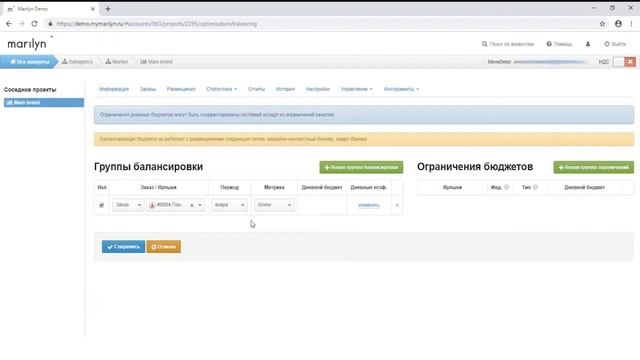
Task: View site info lock icon
Action: click(50, 24)
